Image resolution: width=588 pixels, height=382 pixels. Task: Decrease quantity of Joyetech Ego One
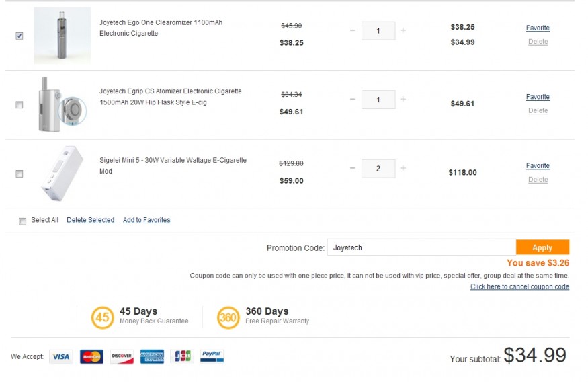click(x=353, y=30)
